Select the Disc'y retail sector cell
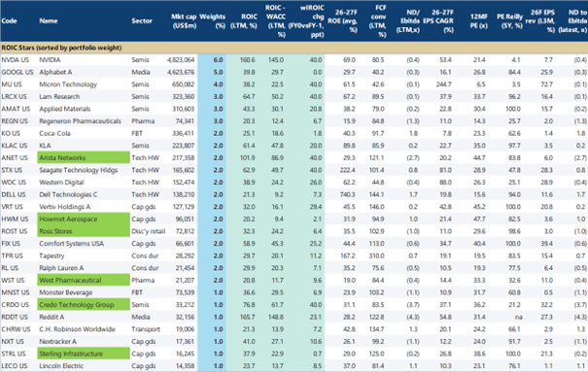 [149, 231]
